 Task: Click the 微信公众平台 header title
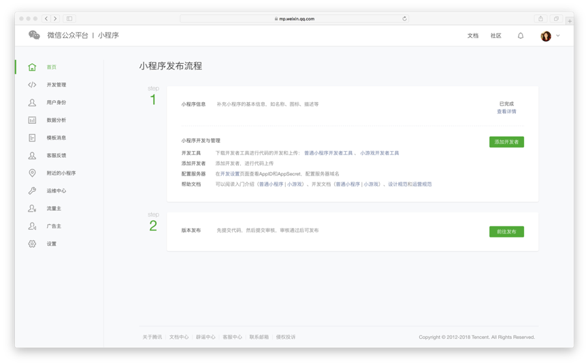tap(67, 35)
